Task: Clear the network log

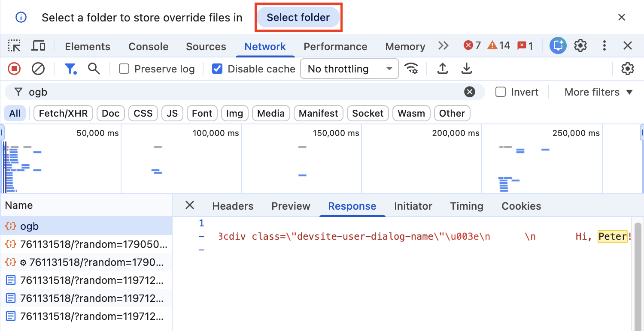Action: [39, 69]
